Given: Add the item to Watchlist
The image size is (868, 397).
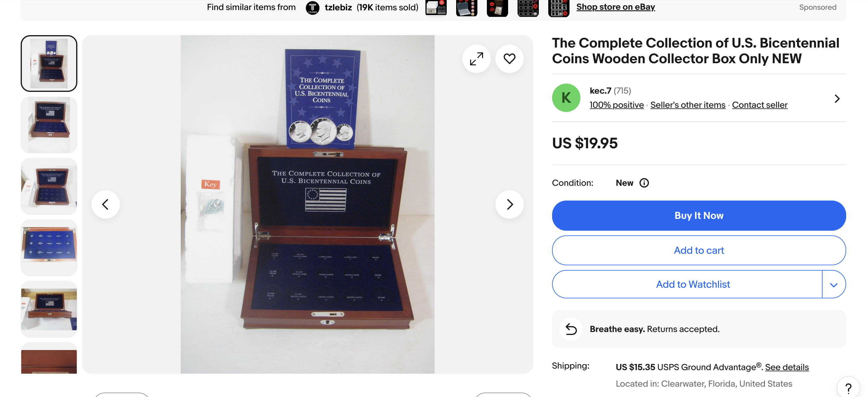Looking at the screenshot, I should pos(687,284).
